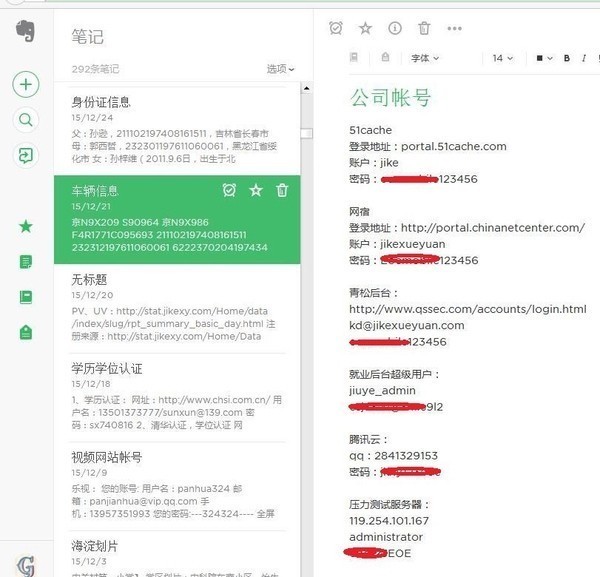Open shortcuts star in left sidebar

26,227
